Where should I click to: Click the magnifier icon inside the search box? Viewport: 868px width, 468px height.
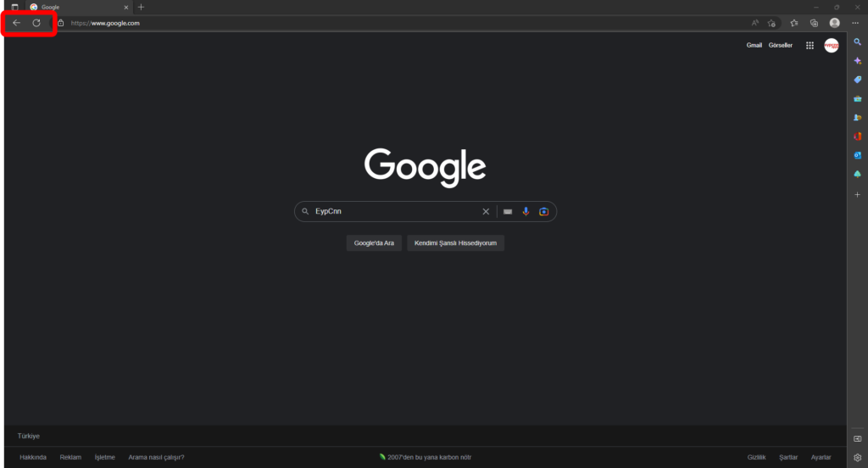pos(305,212)
